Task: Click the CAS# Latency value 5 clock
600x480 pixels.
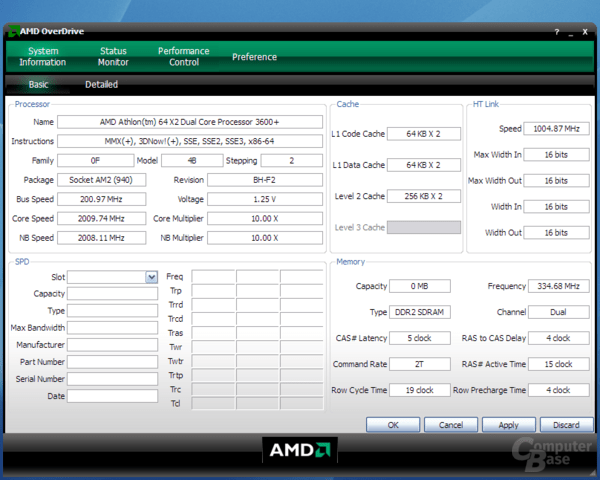Action: pos(420,338)
